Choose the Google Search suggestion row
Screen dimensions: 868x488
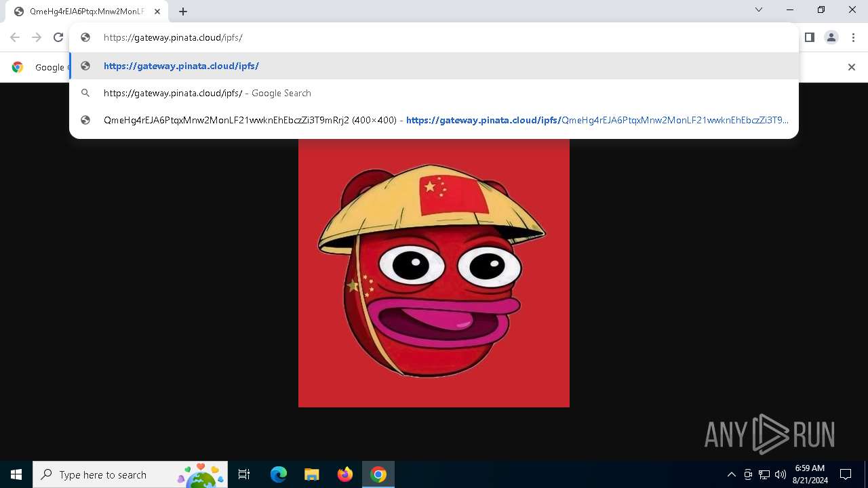[434, 93]
